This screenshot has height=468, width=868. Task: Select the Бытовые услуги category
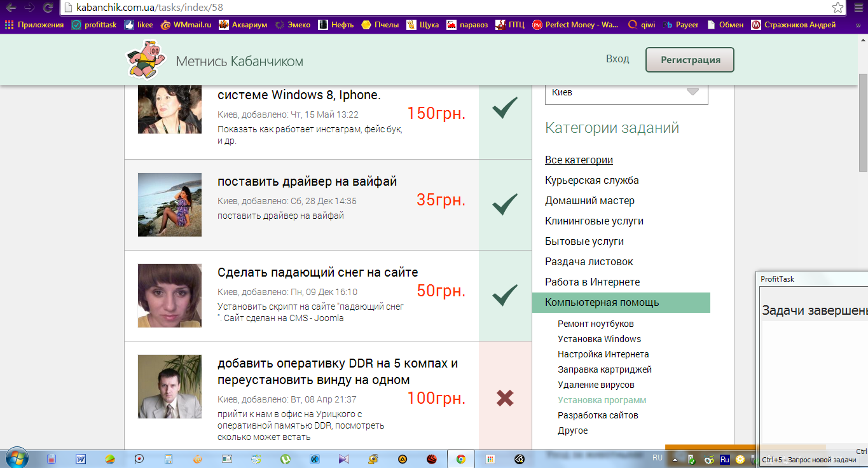coord(584,241)
